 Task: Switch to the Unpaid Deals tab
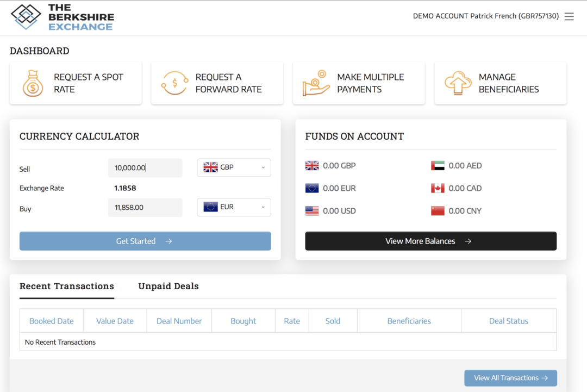tap(168, 286)
